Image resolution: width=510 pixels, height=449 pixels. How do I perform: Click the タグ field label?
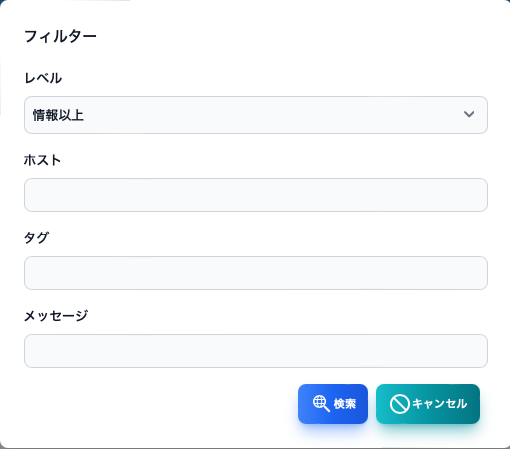[36, 238]
